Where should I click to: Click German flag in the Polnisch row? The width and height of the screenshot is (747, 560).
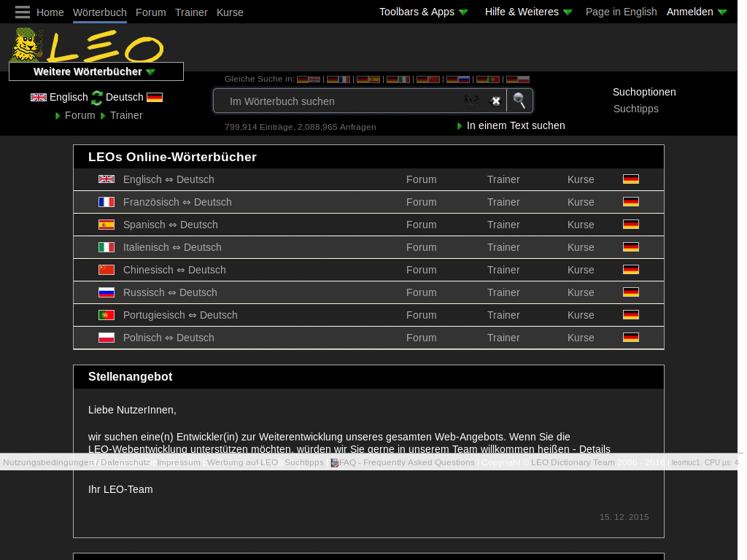[631, 338]
